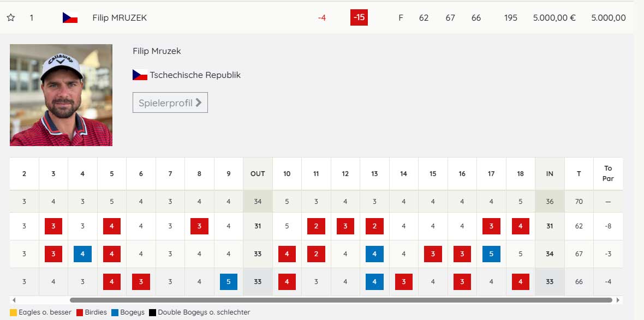Click the To Par column header
Screen dimensions: 644x320
(608, 173)
